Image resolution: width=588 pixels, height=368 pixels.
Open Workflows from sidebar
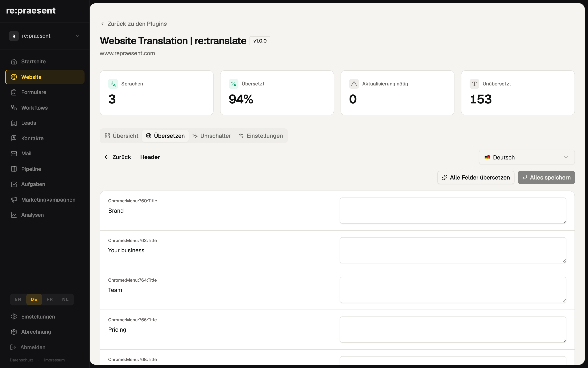45,108
